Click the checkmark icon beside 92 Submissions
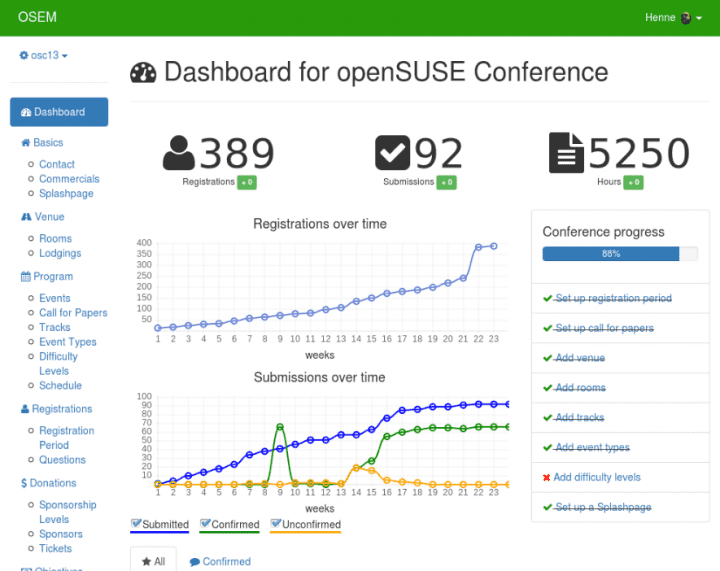Image resolution: width=720 pixels, height=571 pixels. click(x=393, y=153)
